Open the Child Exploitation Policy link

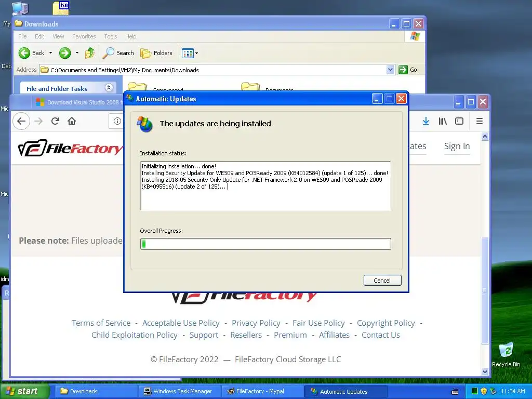point(135,335)
